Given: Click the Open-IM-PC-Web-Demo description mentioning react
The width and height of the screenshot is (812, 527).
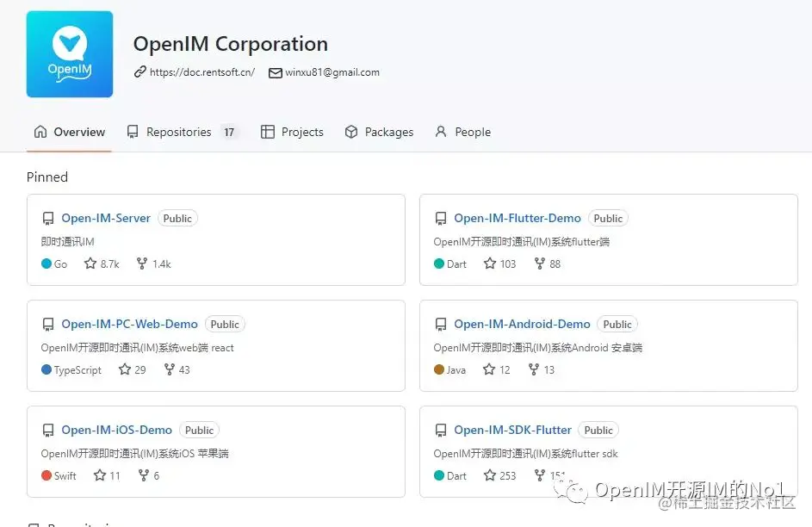Looking at the screenshot, I should point(137,348).
